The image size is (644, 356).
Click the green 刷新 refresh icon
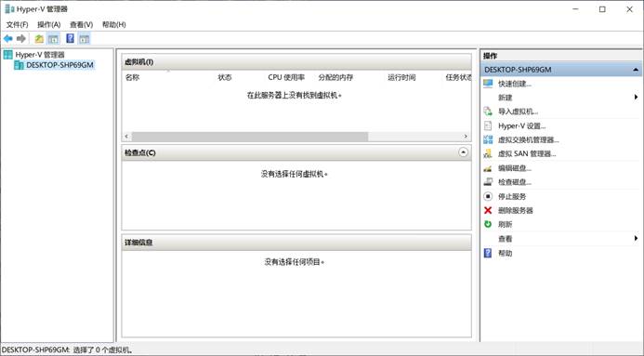pos(488,224)
